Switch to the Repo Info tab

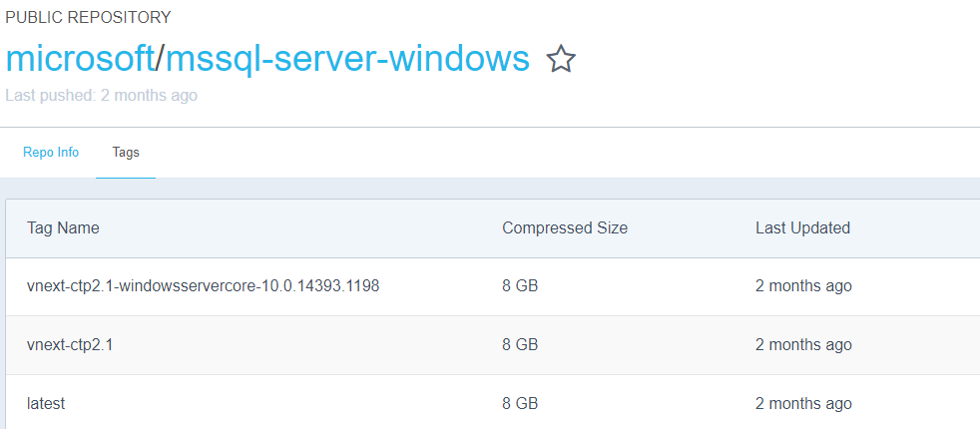coord(51,153)
